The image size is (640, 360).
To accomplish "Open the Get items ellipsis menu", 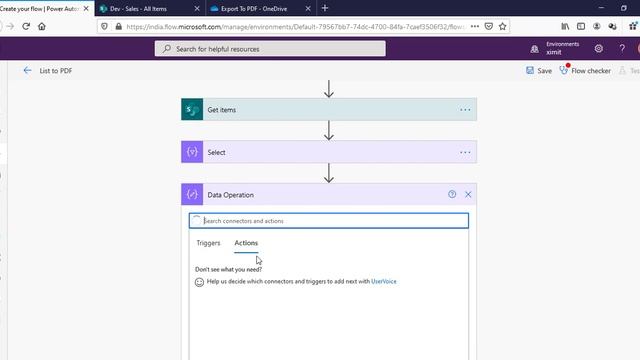I will pyautogui.click(x=465, y=110).
